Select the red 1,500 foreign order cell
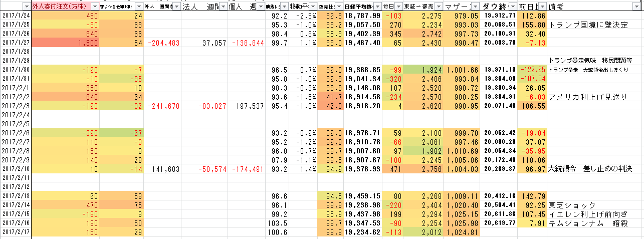 tap(66, 43)
